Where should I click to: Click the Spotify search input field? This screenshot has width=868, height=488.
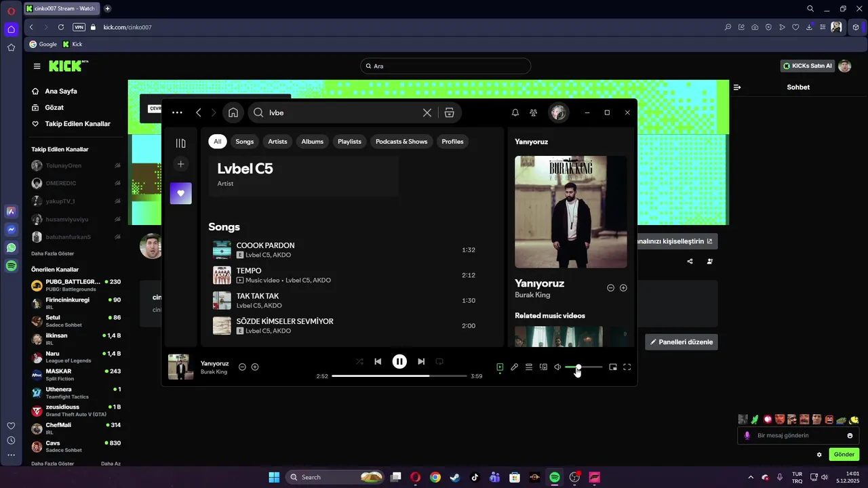[342, 113]
